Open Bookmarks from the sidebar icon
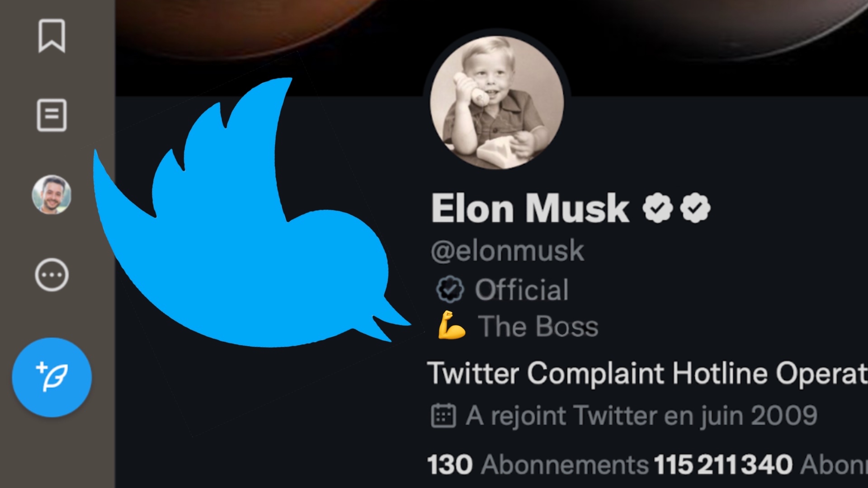The width and height of the screenshot is (868, 488). (52, 36)
